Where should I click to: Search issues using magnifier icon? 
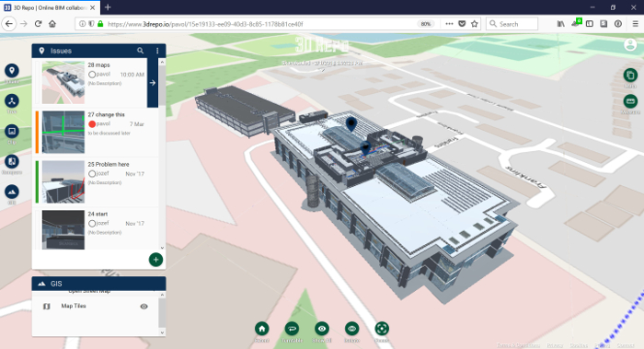click(x=141, y=51)
